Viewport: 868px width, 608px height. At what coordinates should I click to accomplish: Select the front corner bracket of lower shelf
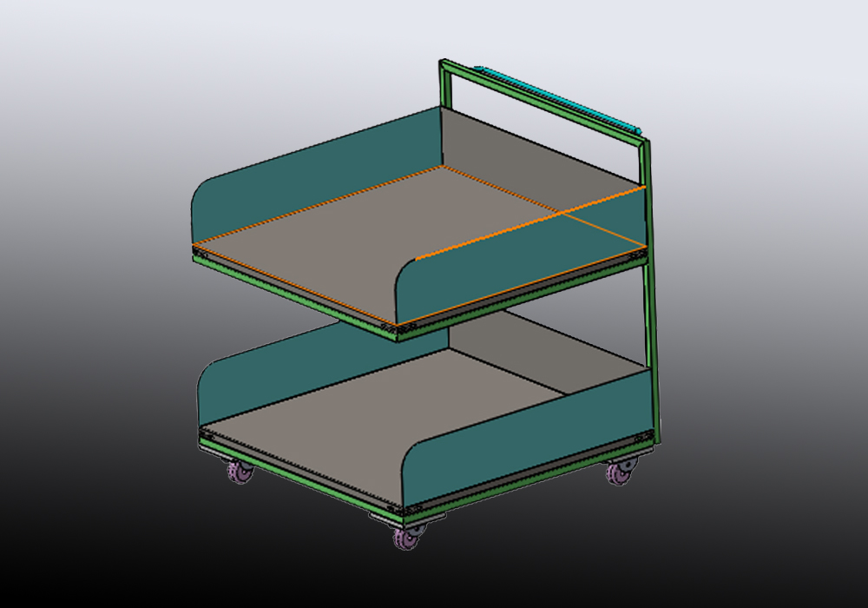click(x=408, y=508)
